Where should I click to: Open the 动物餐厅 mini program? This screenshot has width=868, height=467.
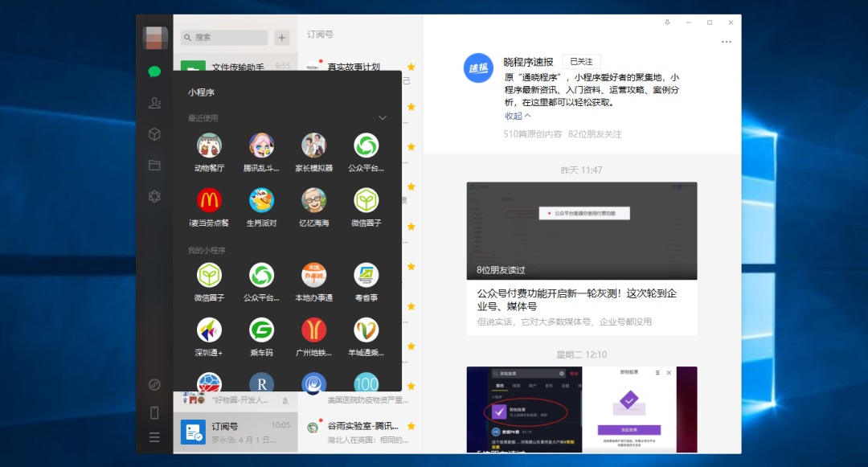pyautogui.click(x=209, y=146)
